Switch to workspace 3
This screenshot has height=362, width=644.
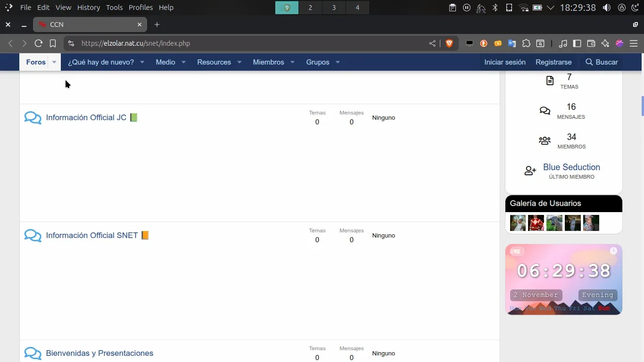point(334,8)
